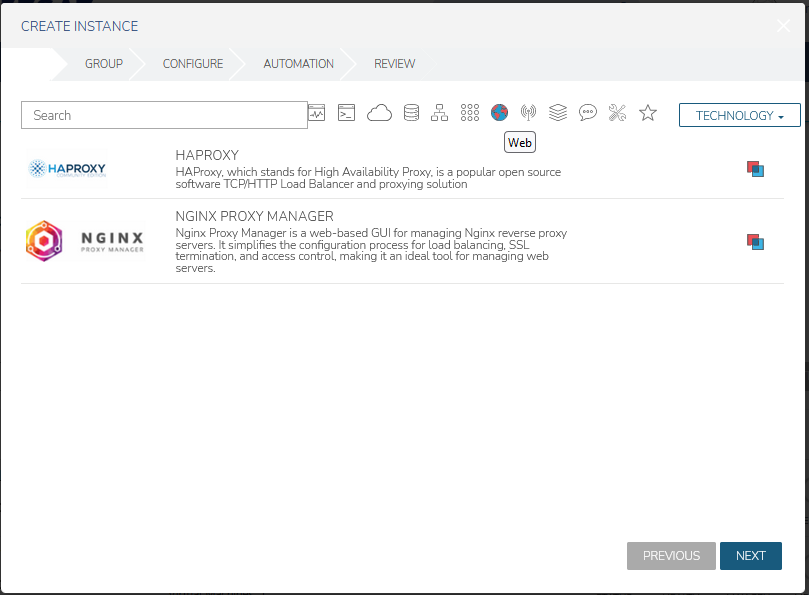Click the terminal console category icon
Screen dimensions: 809x595
(x=346, y=114)
